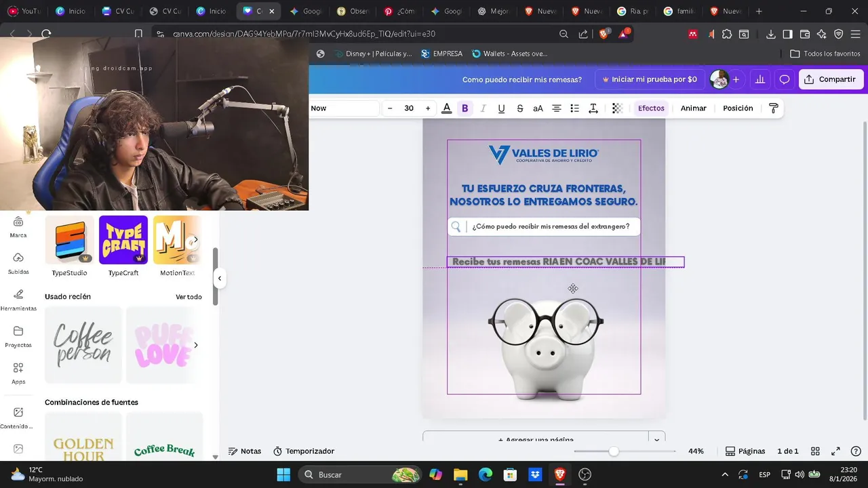The image size is (868, 488).
Task: Enter fullscreen presentation mode icon
Action: pos(836,451)
